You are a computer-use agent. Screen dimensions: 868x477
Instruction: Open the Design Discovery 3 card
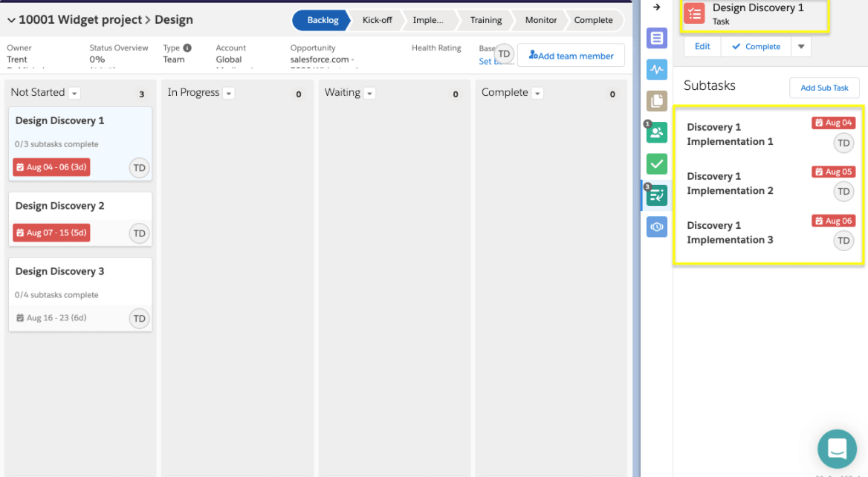tap(80, 294)
